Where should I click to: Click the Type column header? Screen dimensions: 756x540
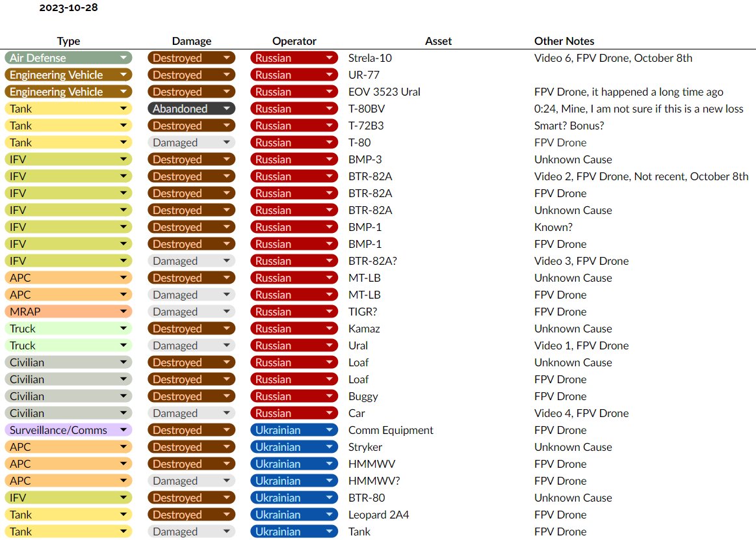point(68,41)
